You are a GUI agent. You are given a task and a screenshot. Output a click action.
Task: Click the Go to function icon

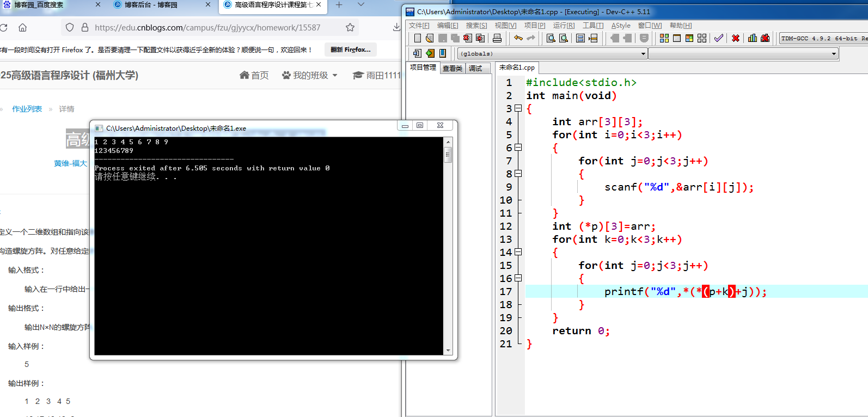pyautogui.click(x=580, y=38)
